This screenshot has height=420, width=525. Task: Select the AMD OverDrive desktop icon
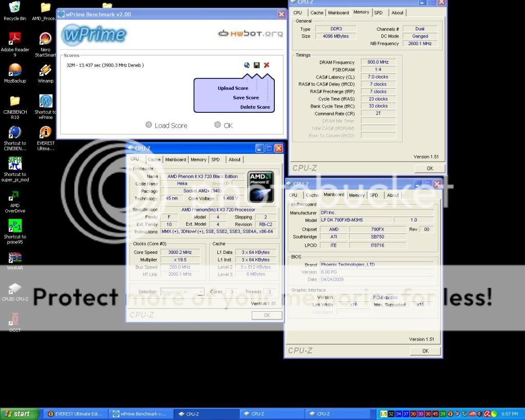point(15,202)
